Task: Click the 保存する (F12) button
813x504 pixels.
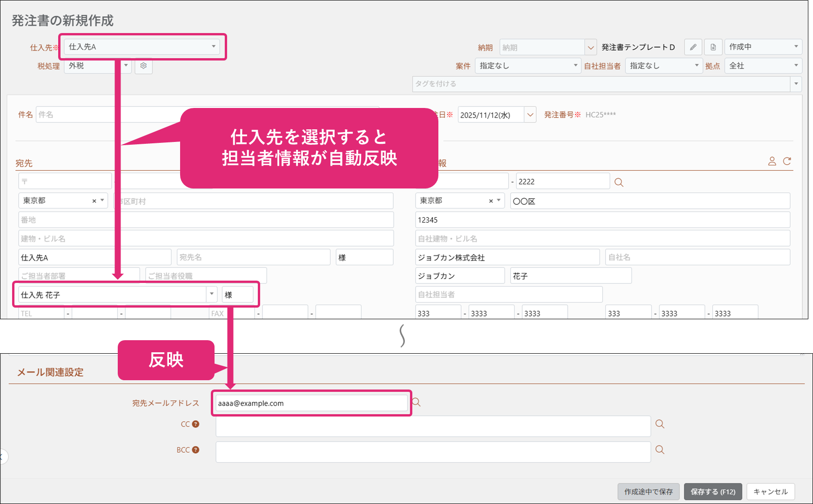Action: pyautogui.click(x=712, y=491)
